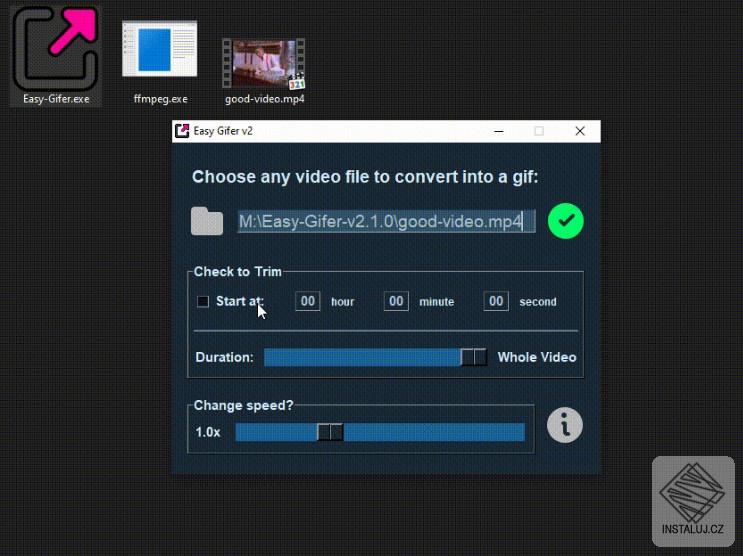Click the 'Change speed?' group heading
The height and width of the screenshot is (556, 743).
pyautogui.click(x=244, y=405)
